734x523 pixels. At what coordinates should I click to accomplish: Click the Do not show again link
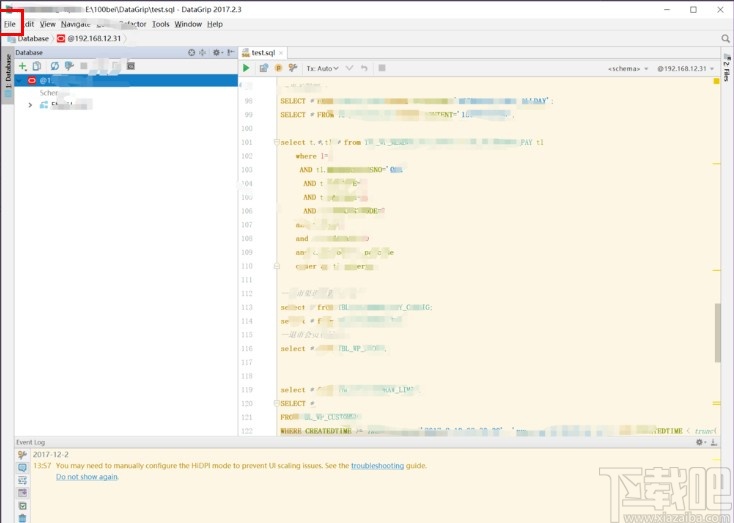[x=87, y=477]
